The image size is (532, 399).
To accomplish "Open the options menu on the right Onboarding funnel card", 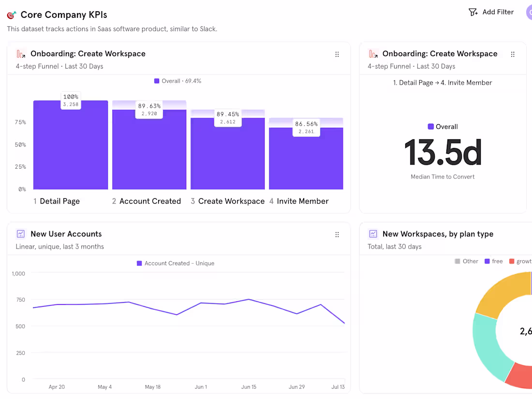I will 513,54.
